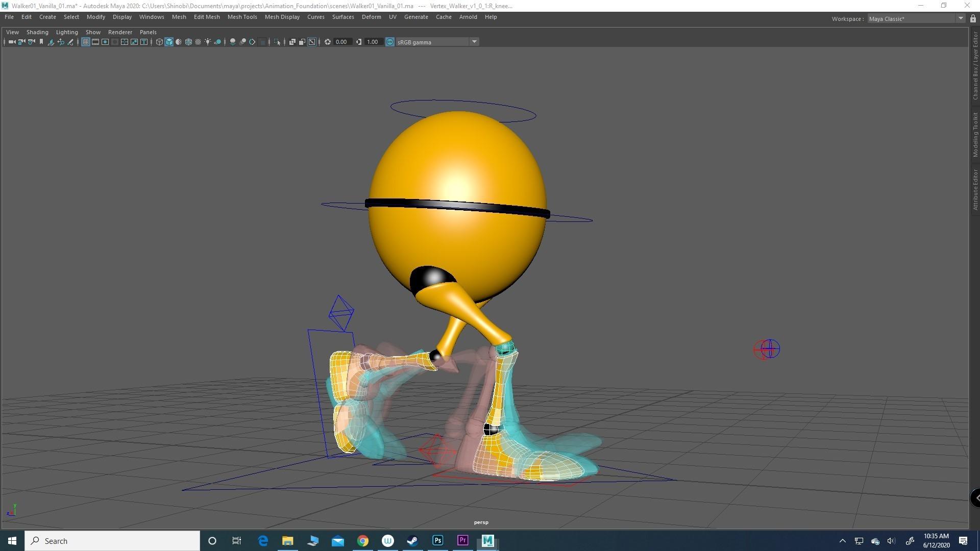This screenshot has height=551, width=980.
Task: Click the Select Camera icon in panel toolbar
Action: click(11, 42)
